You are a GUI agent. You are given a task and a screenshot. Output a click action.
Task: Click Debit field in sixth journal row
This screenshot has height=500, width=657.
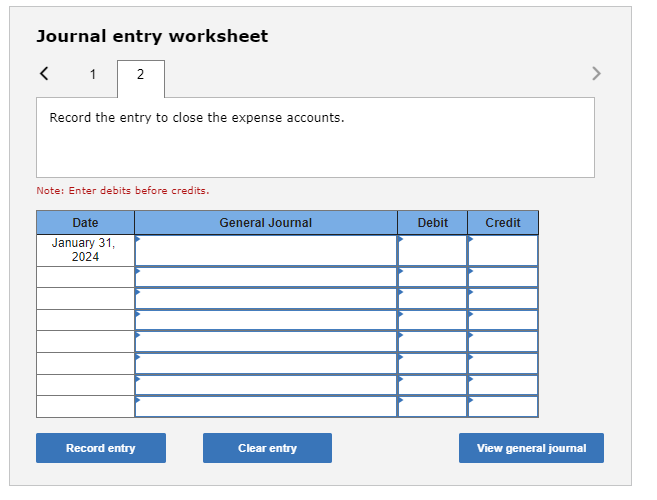click(432, 363)
